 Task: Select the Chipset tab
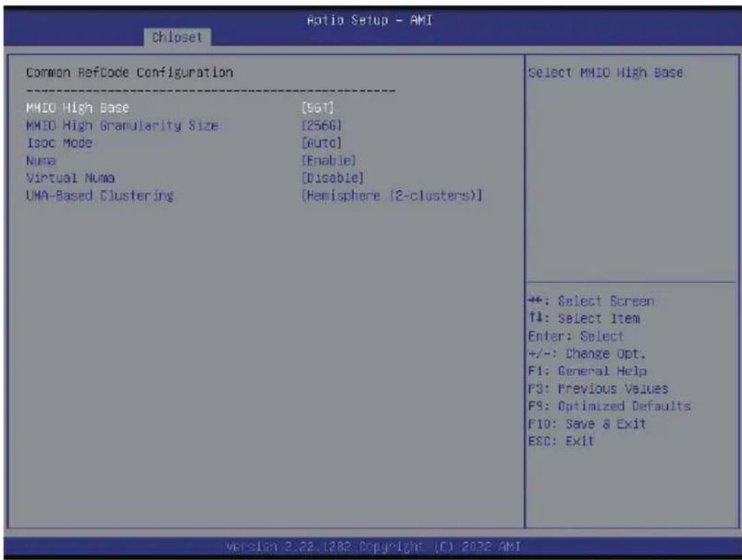point(177,37)
